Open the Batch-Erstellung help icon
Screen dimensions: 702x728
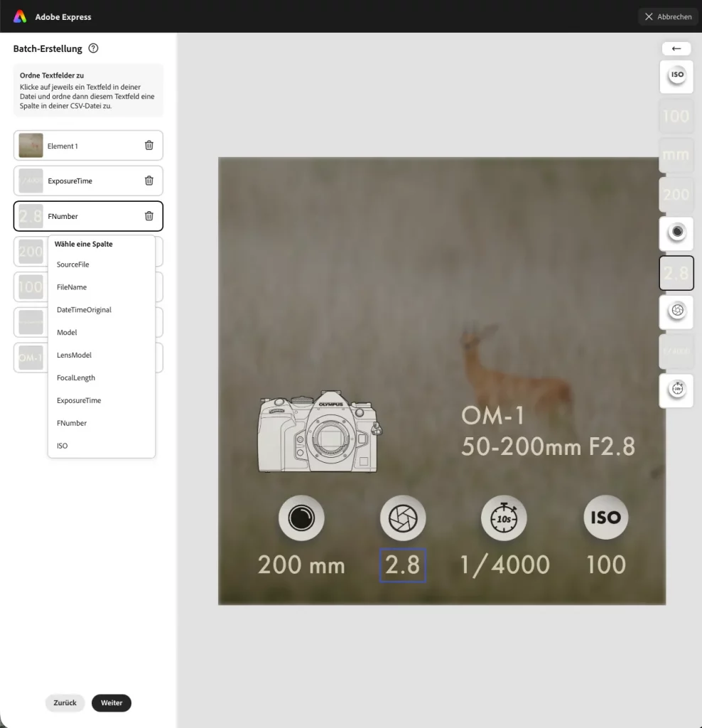click(x=93, y=48)
